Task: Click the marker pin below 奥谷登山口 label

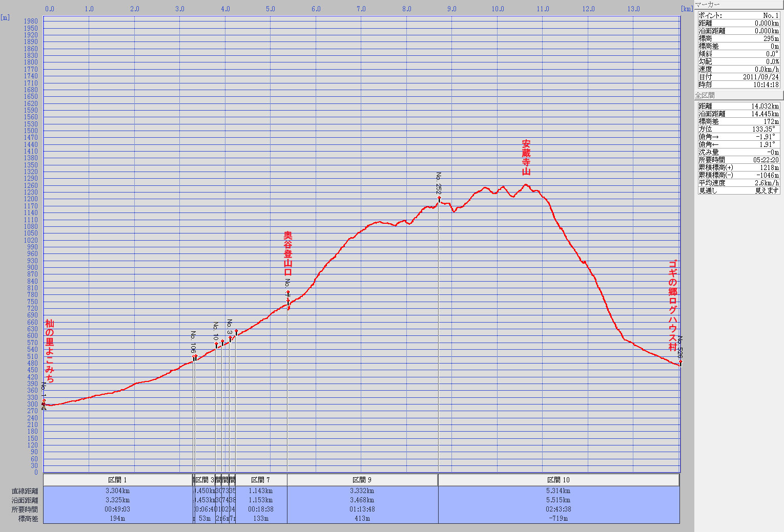Action: point(288,293)
